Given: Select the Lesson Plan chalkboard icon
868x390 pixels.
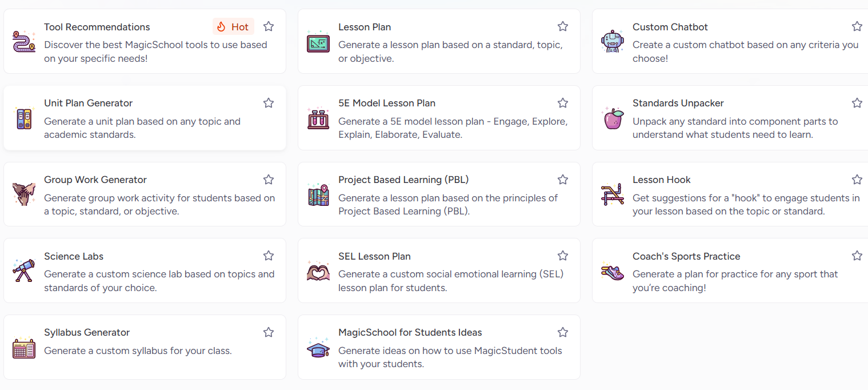Looking at the screenshot, I should click(318, 42).
